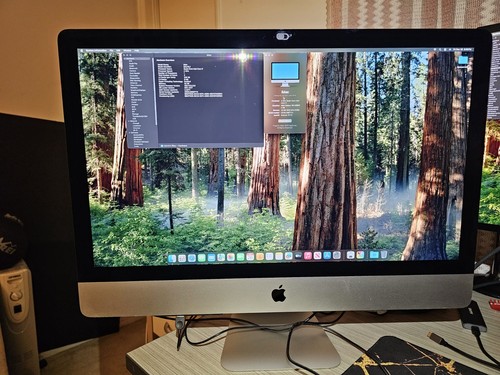Open Maps from the Dock
This screenshot has height=375, width=500.
click(x=221, y=257)
